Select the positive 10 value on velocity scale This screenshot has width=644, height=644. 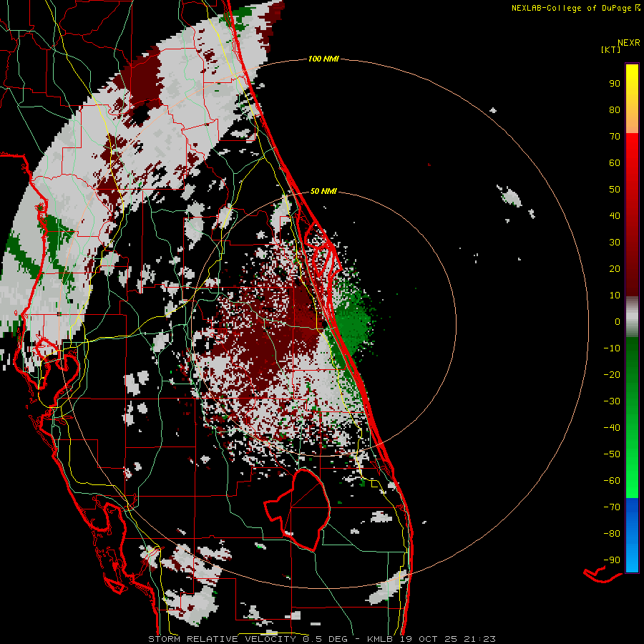pyautogui.click(x=615, y=296)
